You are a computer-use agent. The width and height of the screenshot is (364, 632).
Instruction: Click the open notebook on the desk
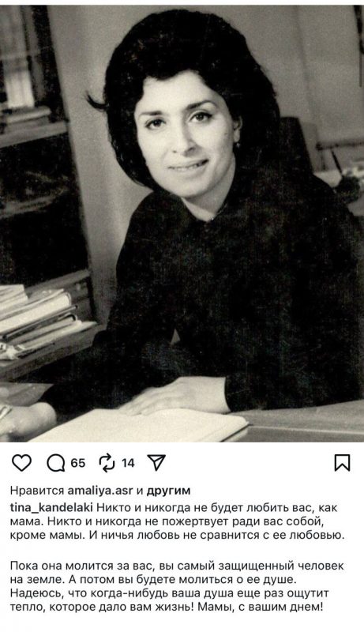(141, 427)
